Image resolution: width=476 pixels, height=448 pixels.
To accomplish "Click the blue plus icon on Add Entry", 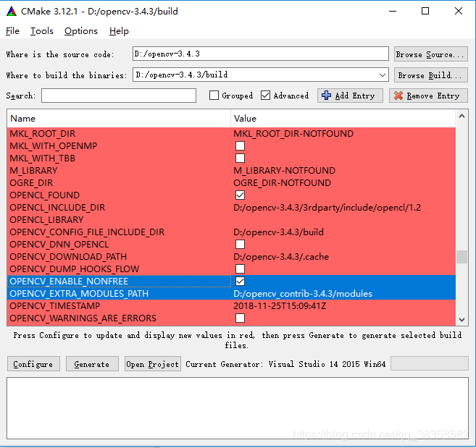I will pos(326,96).
